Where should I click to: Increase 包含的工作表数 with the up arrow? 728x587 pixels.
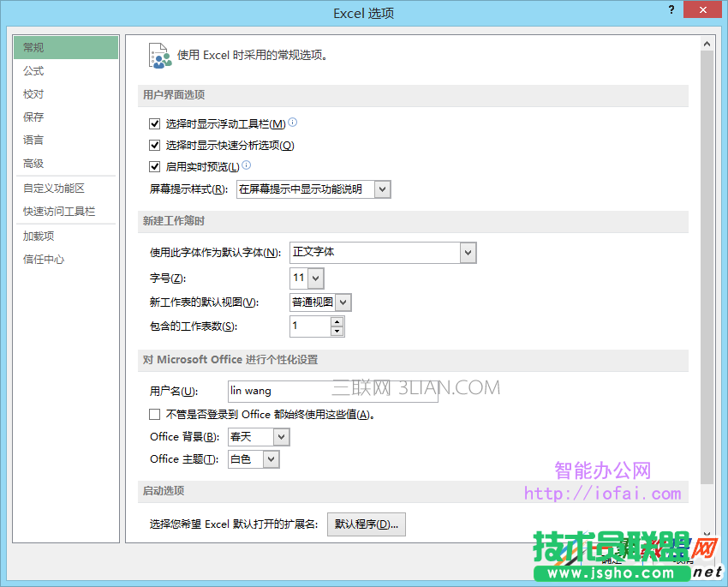(338, 320)
